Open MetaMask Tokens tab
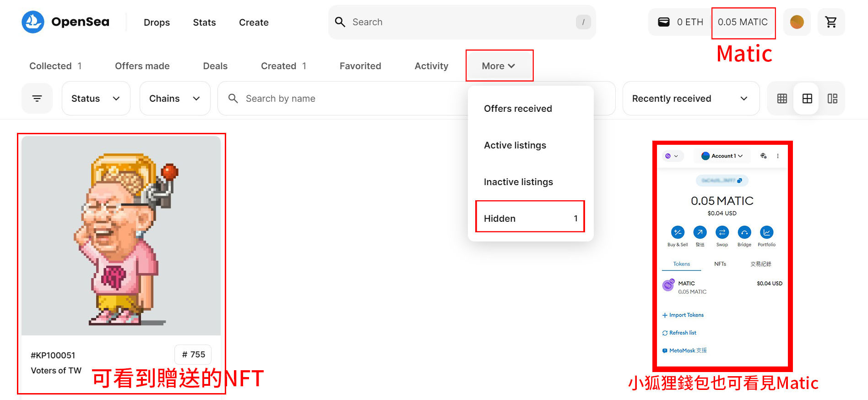This screenshot has width=868, height=400. point(681,264)
